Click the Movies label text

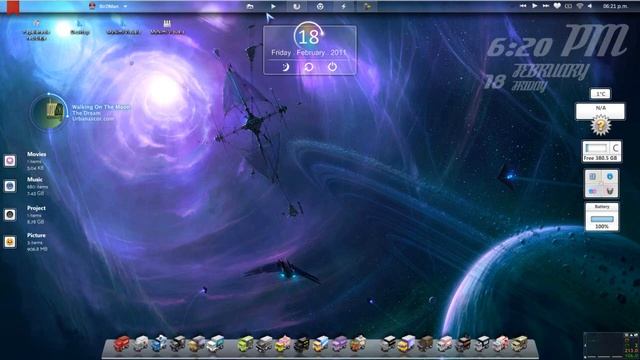click(x=37, y=154)
